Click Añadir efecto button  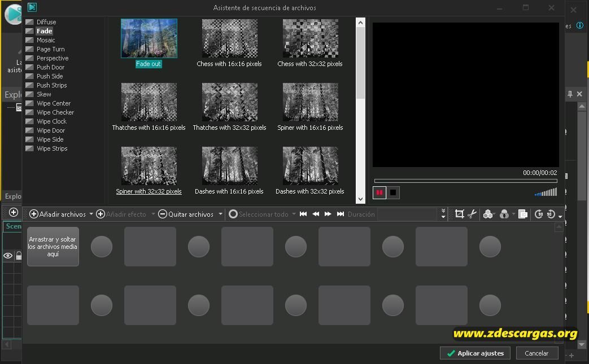[x=121, y=214]
